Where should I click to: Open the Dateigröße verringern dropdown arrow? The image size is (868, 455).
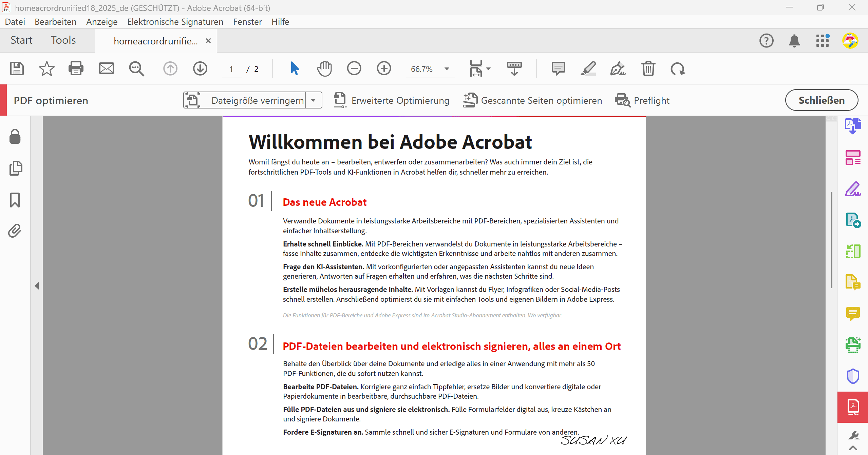click(x=314, y=100)
